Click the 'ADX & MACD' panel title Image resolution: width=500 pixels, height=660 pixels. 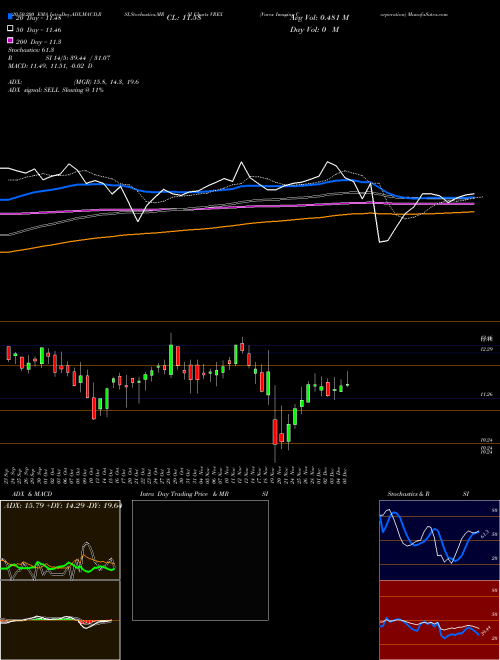[x=32, y=494]
